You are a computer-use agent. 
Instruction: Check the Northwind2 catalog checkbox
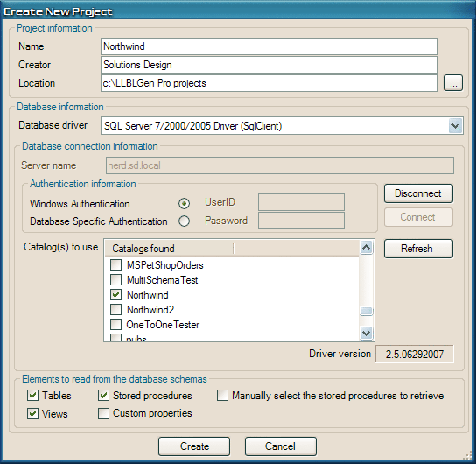pos(116,309)
